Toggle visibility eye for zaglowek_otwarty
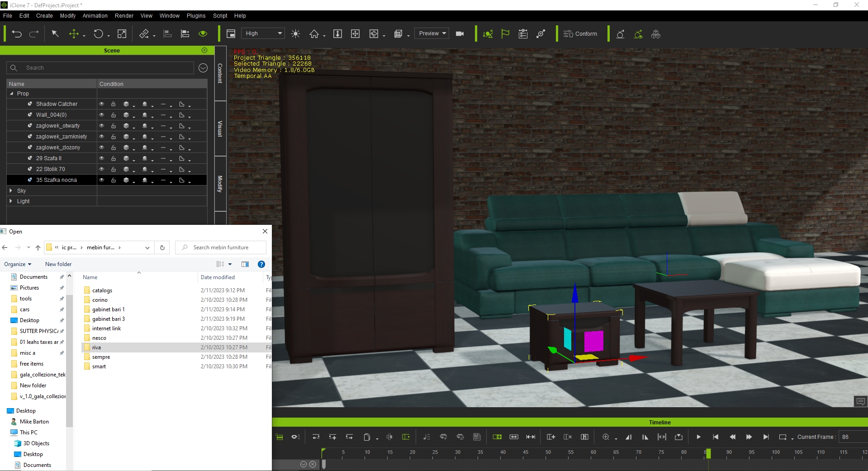 click(102, 126)
